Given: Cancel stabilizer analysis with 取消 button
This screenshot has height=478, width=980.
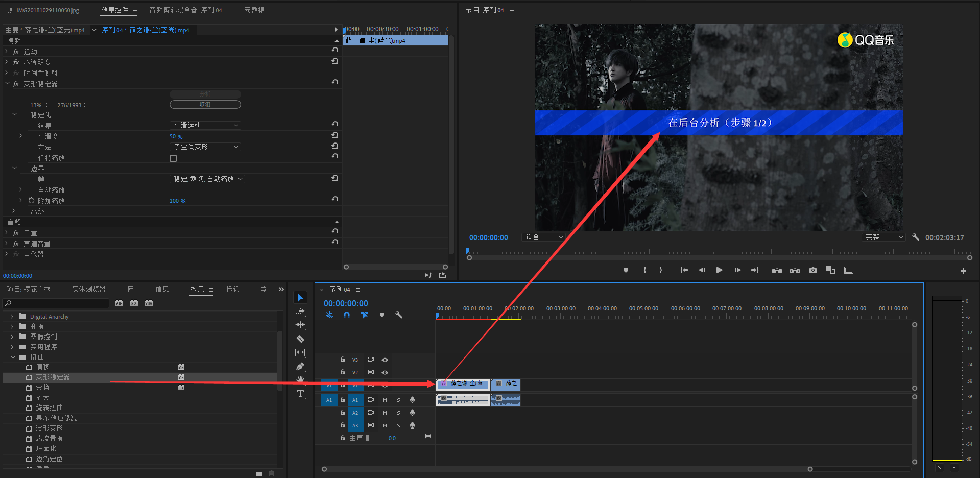Looking at the screenshot, I should coord(205,104).
